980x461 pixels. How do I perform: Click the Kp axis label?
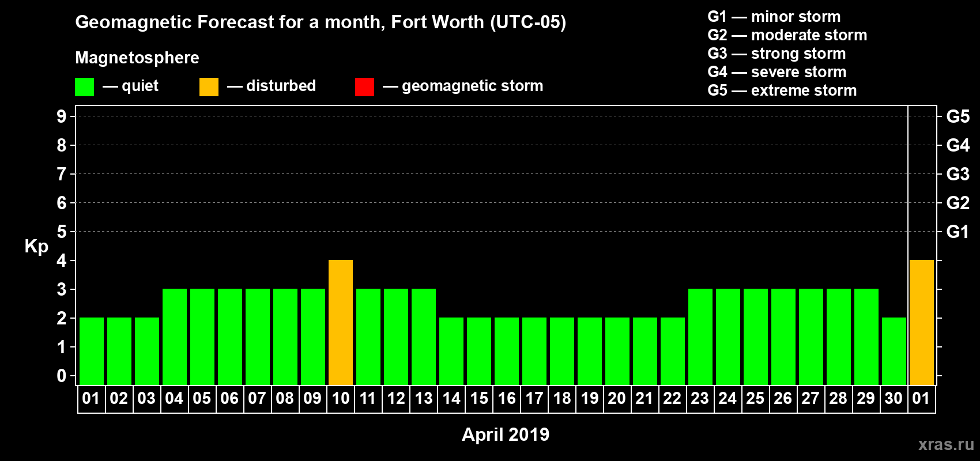click(36, 247)
